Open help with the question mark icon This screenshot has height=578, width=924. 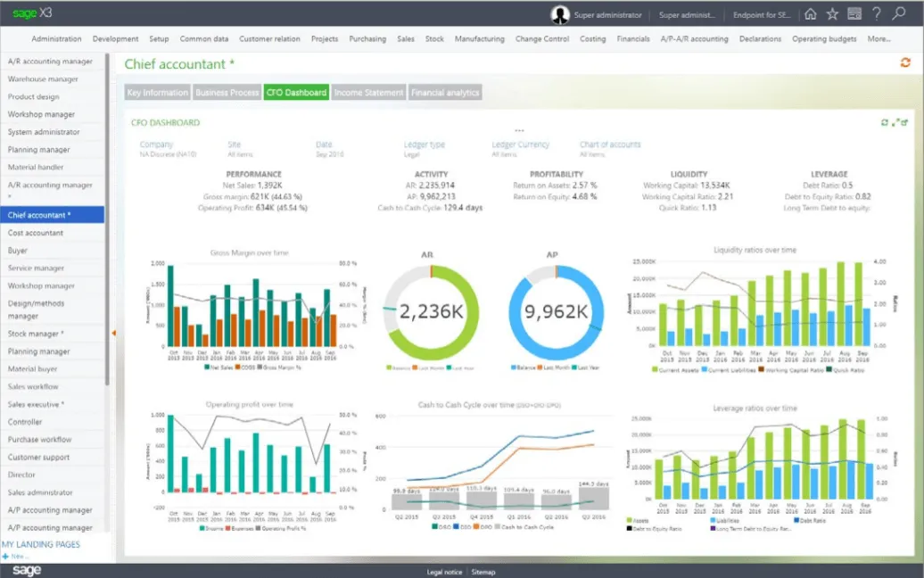(877, 14)
